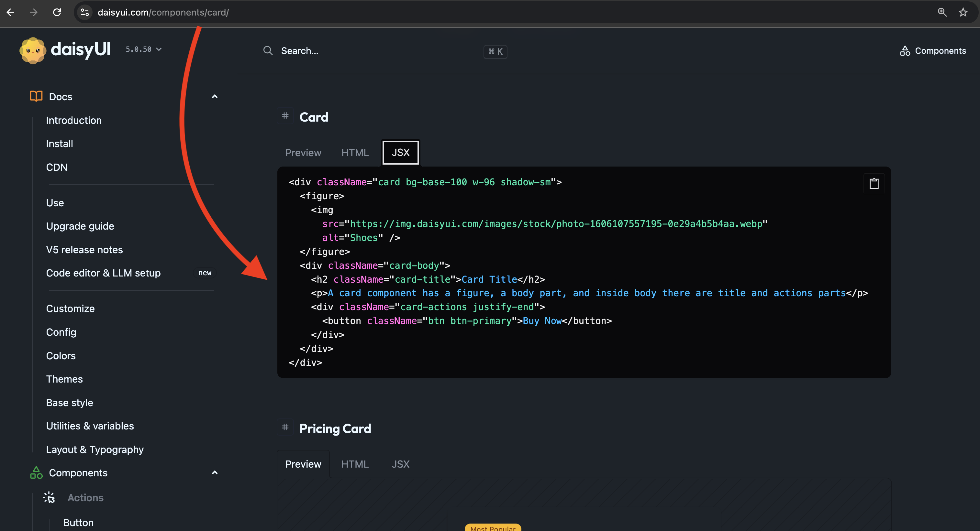Open the Config page
The image size is (980, 531).
pos(61,332)
